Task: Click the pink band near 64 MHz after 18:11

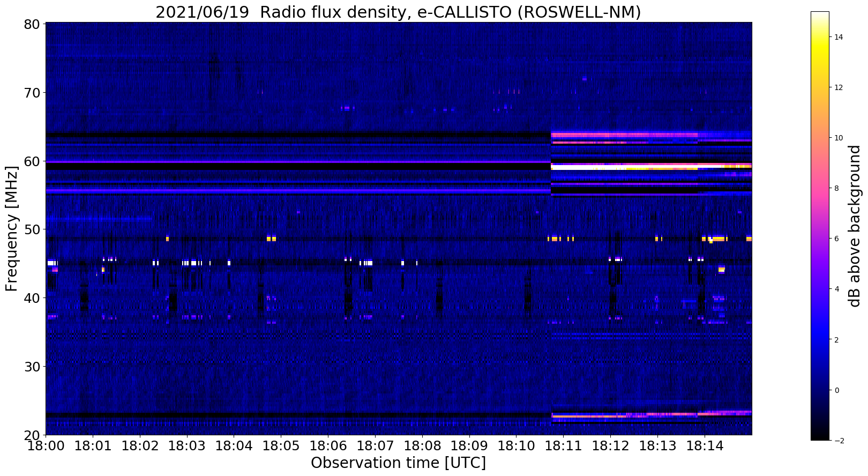Action: tap(624, 135)
